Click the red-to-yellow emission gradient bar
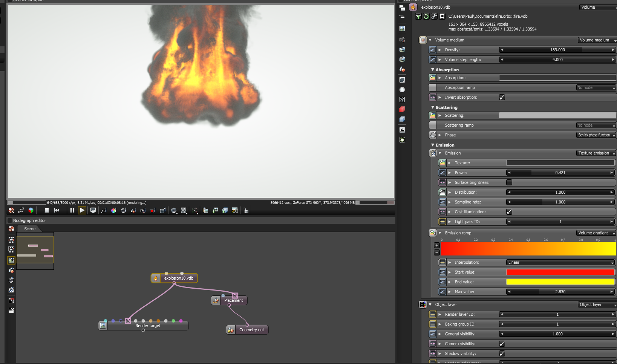 tap(528, 249)
